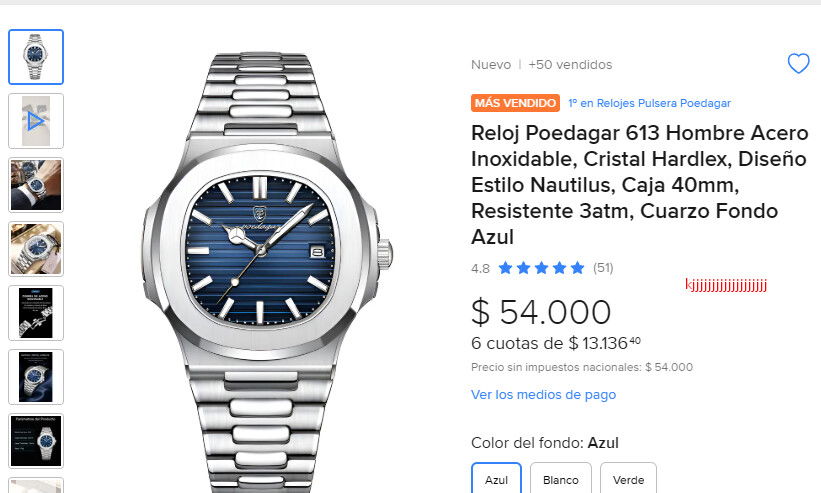This screenshot has width=821, height=493.
Task: Play the product video thumbnail
Action: pos(36,121)
